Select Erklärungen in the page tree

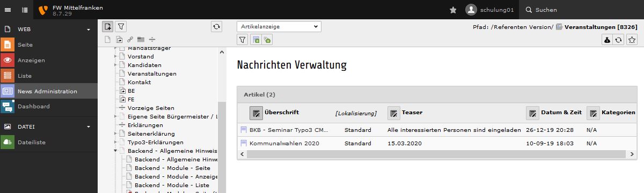click(x=145, y=125)
